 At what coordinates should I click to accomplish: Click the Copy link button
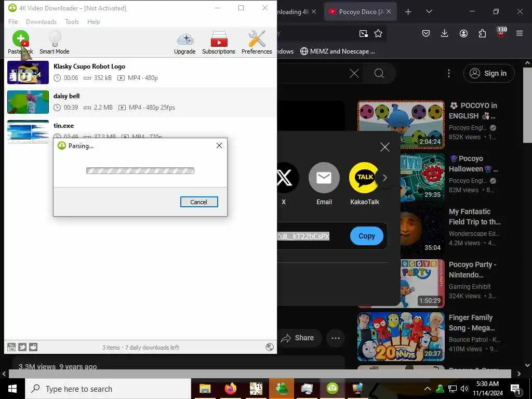(x=367, y=236)
